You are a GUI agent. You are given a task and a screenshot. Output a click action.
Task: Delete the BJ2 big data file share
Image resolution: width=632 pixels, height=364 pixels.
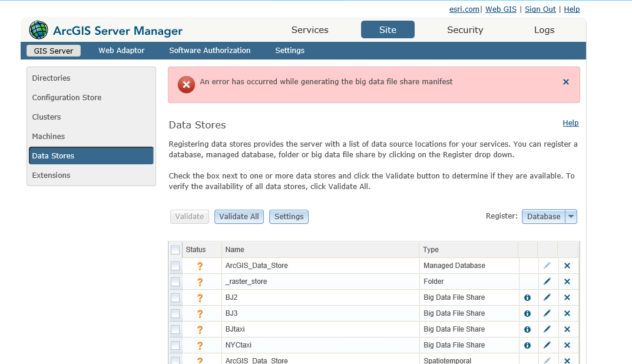coord(567,297)
